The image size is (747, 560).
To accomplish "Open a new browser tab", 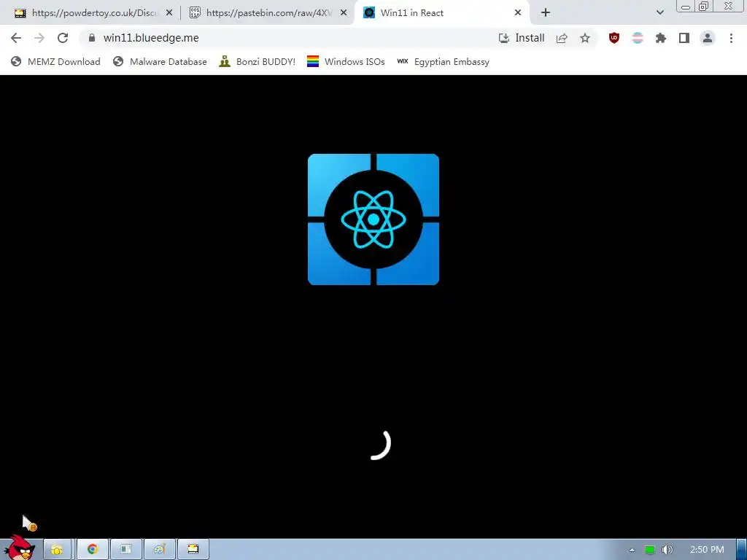I will 546,13.
